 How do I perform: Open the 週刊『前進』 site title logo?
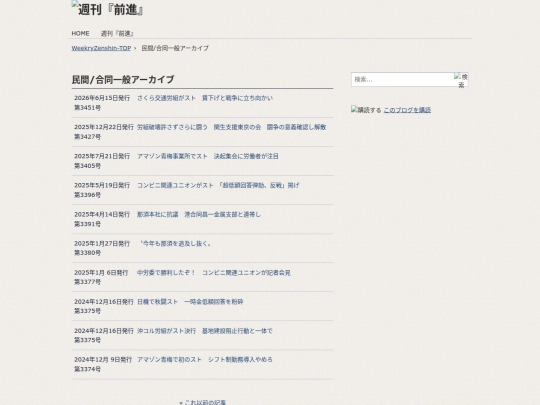click(x=107, y=9)
